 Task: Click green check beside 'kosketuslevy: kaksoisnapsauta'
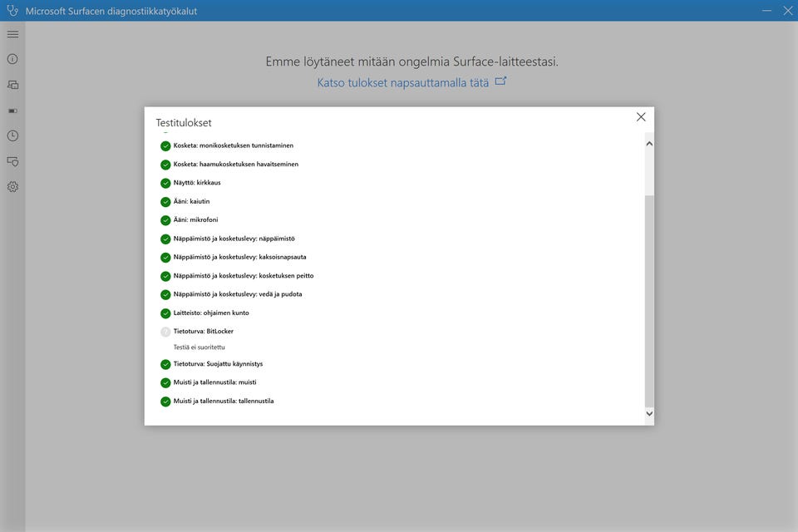coord(165,258)
